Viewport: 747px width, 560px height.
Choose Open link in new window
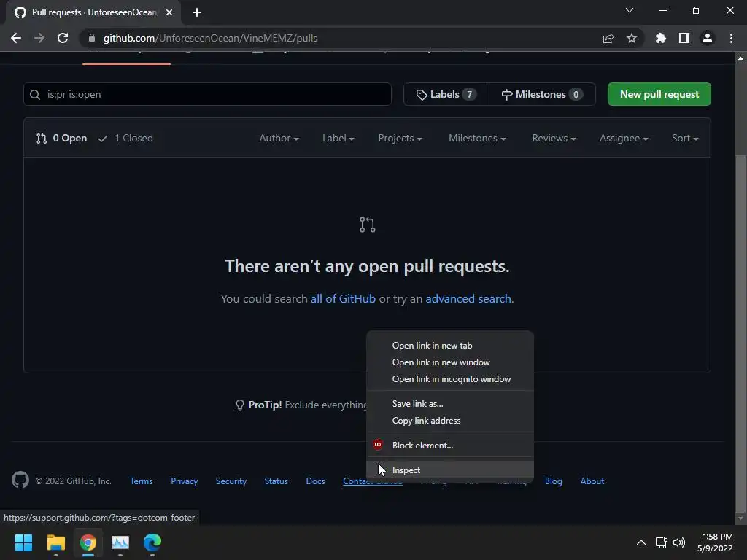tap(449, 362)
